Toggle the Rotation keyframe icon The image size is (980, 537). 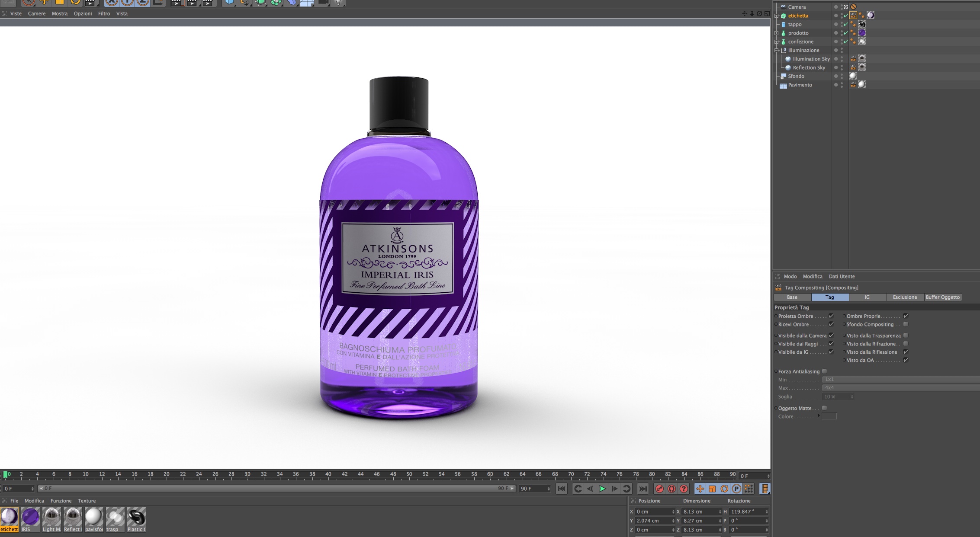724,489
